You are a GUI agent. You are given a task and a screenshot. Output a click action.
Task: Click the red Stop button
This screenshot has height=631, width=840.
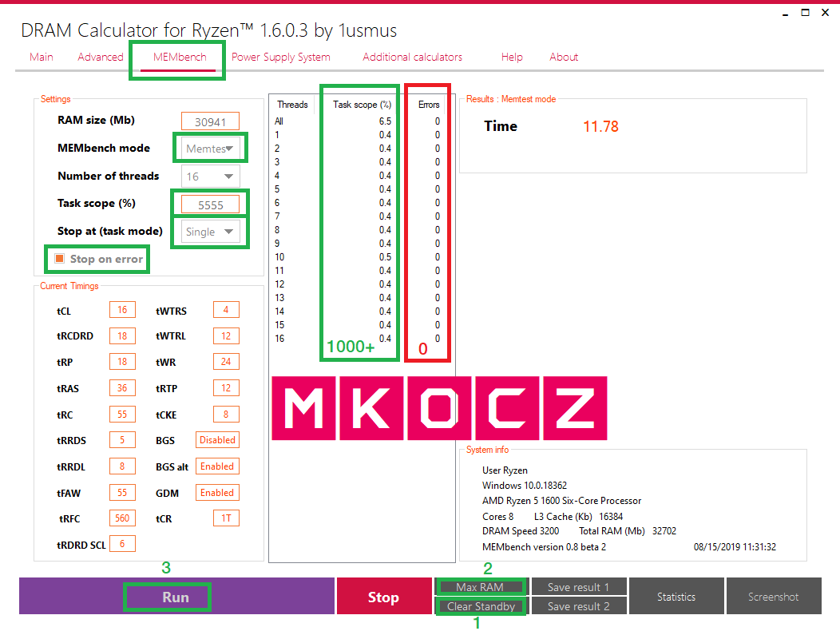(383, 597)
